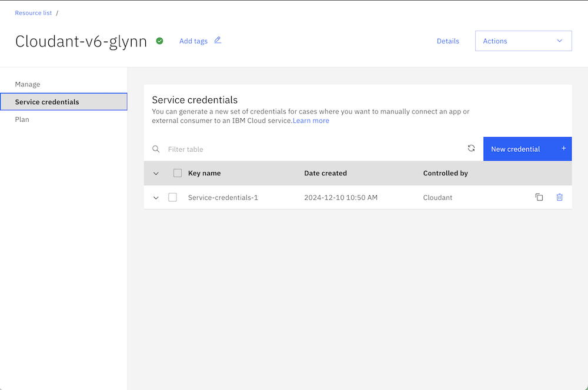The width and height of the screenshot is (588, 390).
Task: Tick the select-all checkbox in header
Action: [x=178, y=173]
